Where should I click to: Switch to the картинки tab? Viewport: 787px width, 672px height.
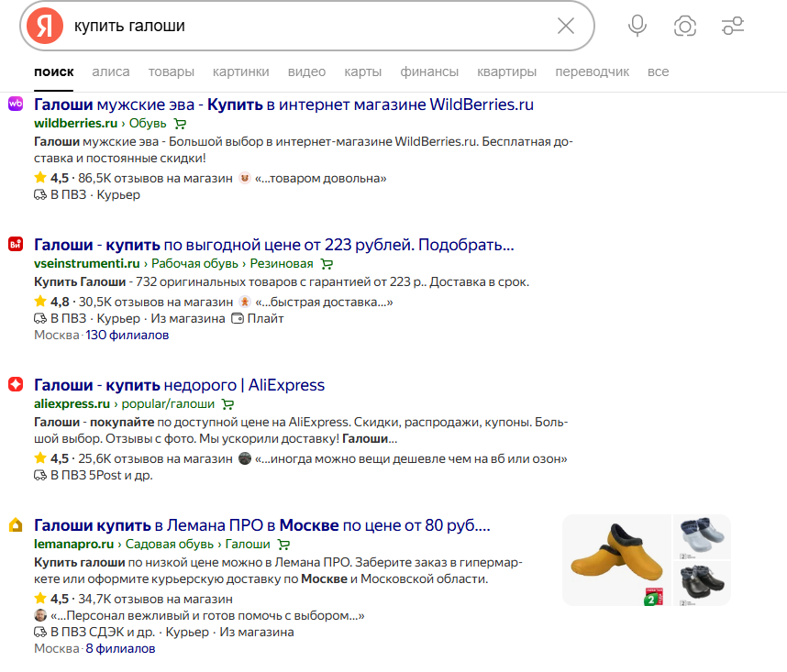[x=240, y=72]
